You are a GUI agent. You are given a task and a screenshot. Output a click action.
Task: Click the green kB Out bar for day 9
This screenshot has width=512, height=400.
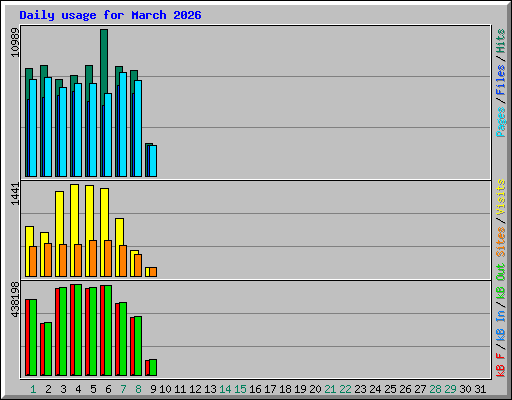click(x=153, y=368)
